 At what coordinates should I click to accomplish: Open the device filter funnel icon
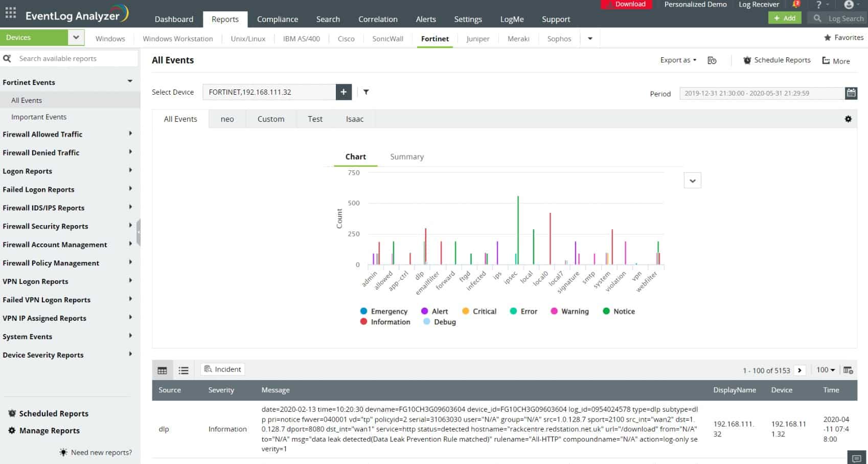point(366,92)
